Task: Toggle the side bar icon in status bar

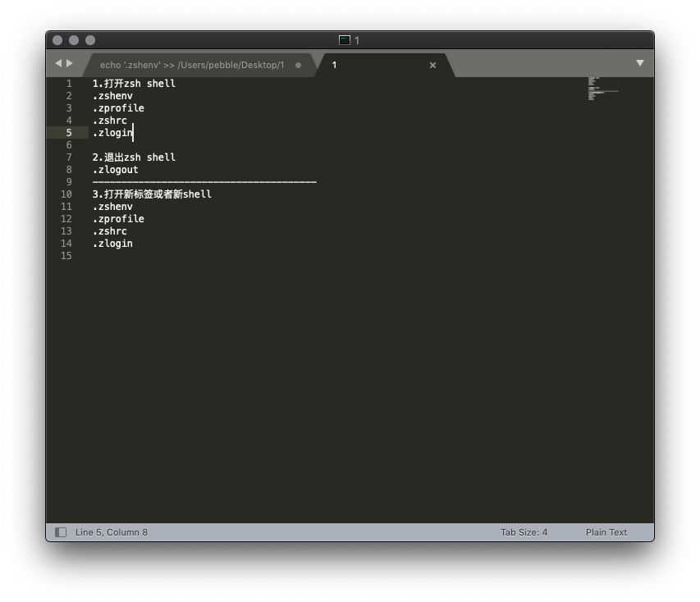Action: tap(61, 532)
